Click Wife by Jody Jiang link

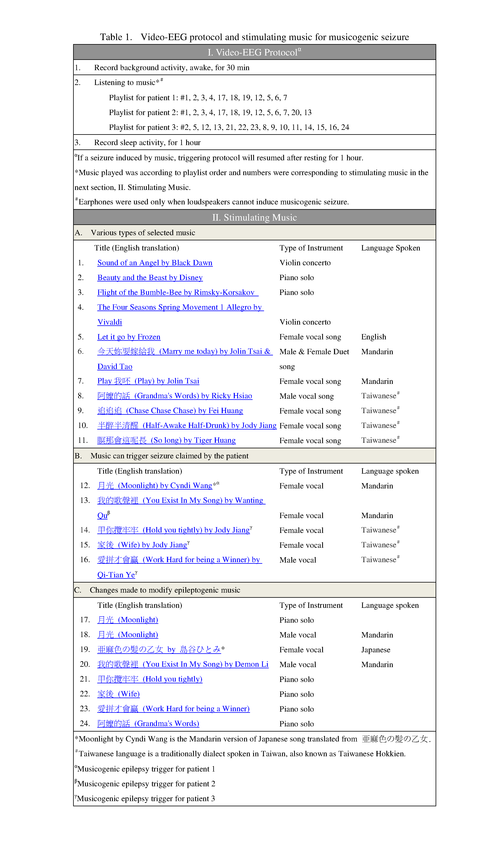point(142,545)
